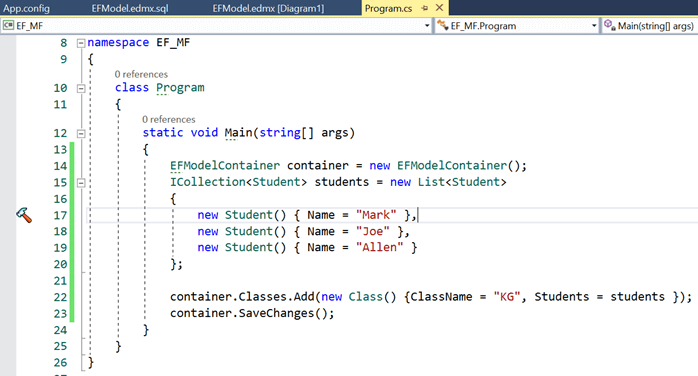Viewport: 698px width, 376px height.
Task: Open the EF_MF.Program type dropdown
Action: pos(594,26)
